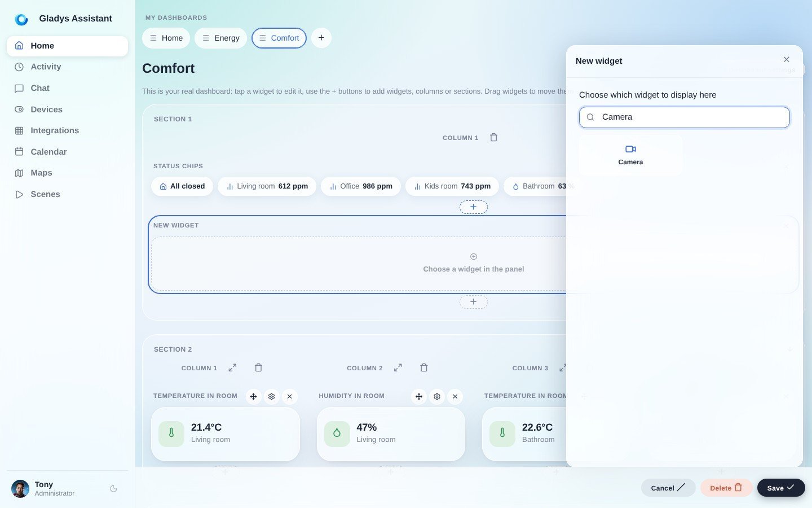The height and width of the screenshot is (508, 812).
Task: Open the Activity page in sidebar
Action: (x=67, y=67)
